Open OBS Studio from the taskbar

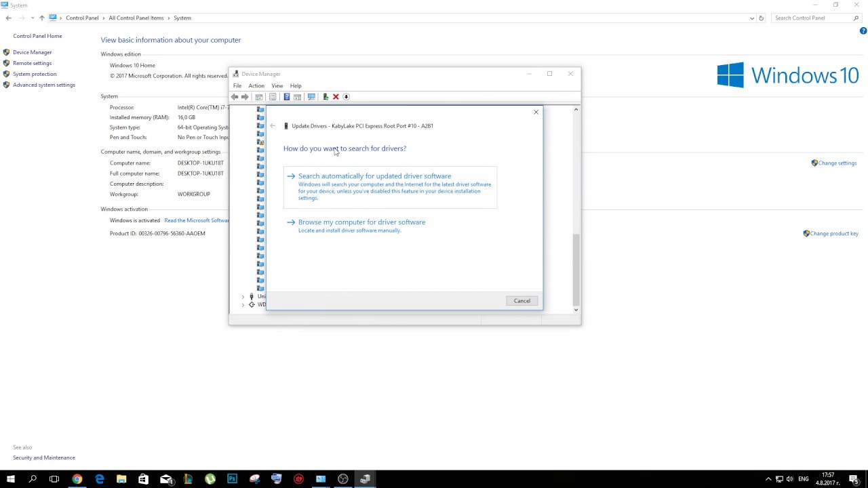pos(342,479)
